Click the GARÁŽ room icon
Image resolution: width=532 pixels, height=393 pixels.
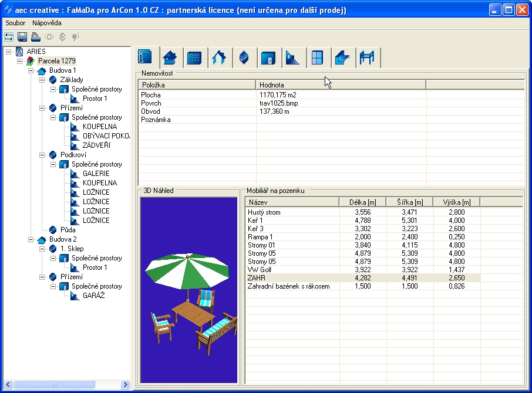tap(75, 296)
